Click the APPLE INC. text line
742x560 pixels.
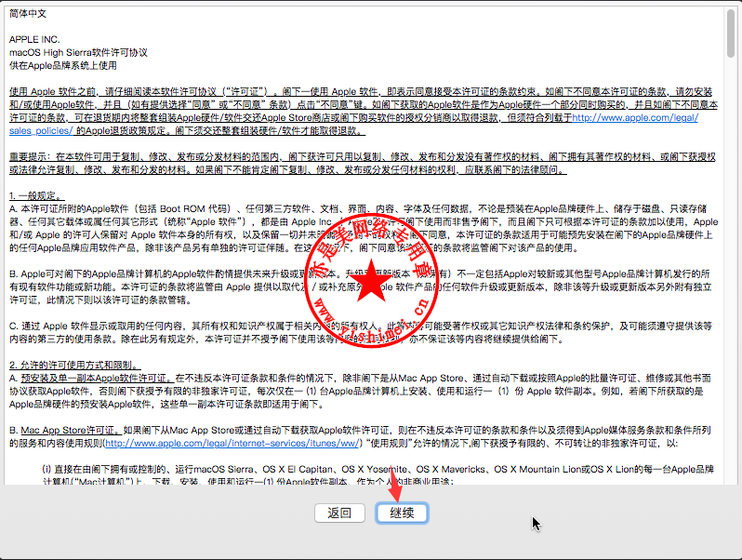tap(34, 40)
